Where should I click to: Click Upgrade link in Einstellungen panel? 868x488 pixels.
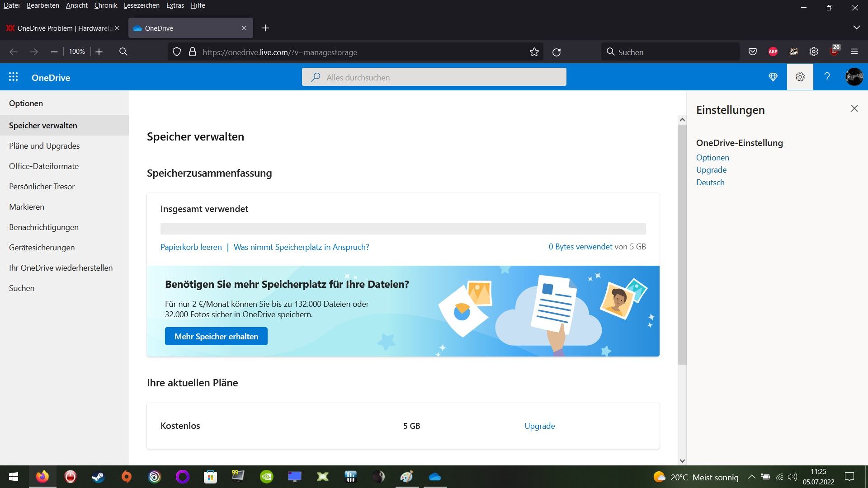(x=712, y=170)
